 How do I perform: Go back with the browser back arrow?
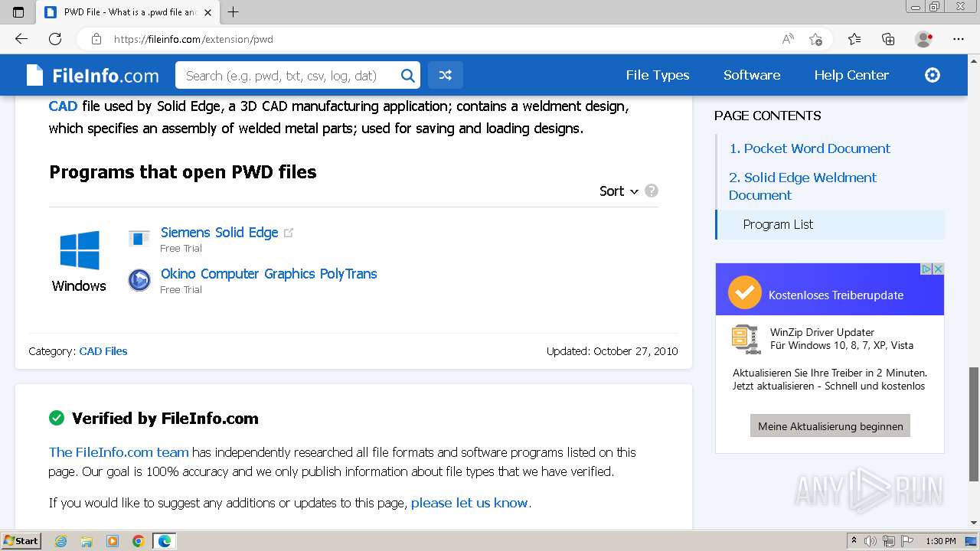click(x=21, y=39)
